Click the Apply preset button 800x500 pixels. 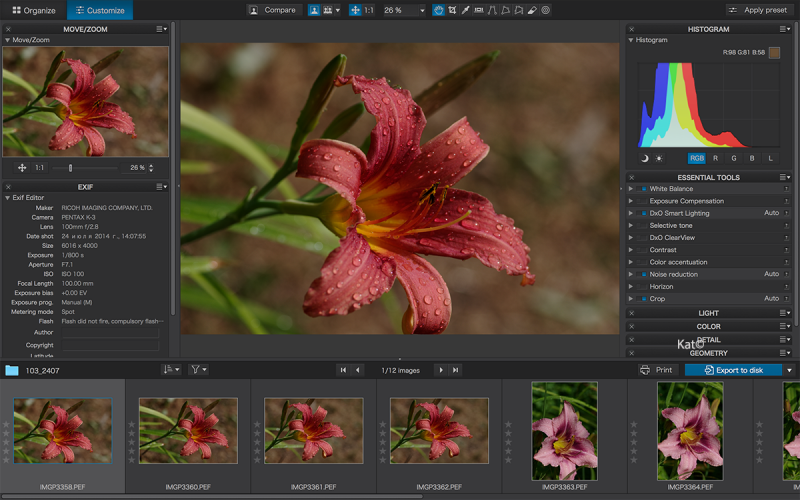pyautogui.click(x=759, y=10)
